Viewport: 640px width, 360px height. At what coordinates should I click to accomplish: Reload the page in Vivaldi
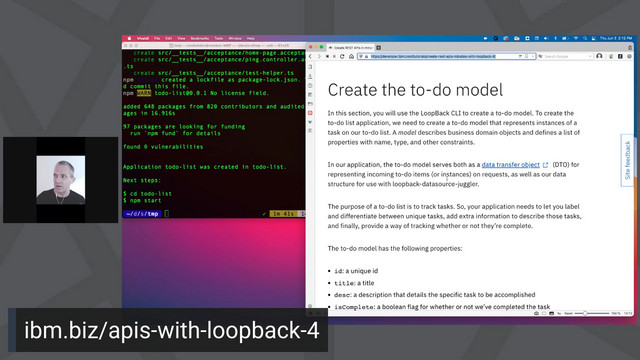[x=342, y=56]
